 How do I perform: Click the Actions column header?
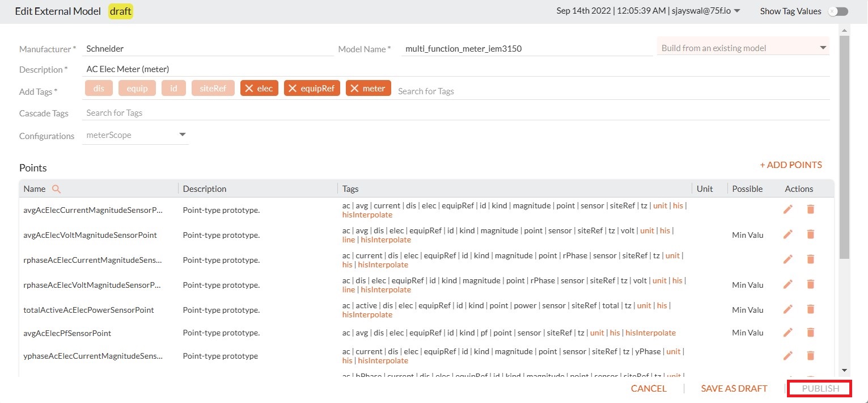[799, 189]
